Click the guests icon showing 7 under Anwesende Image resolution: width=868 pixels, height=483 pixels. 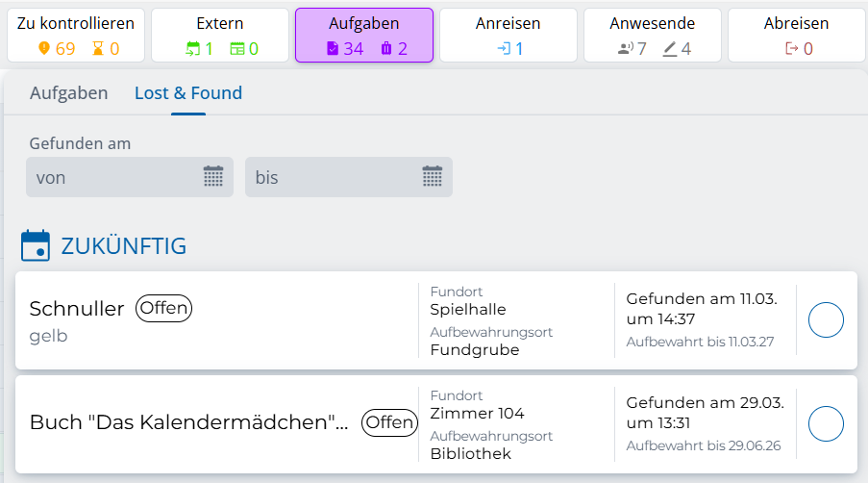click(625, 48)
